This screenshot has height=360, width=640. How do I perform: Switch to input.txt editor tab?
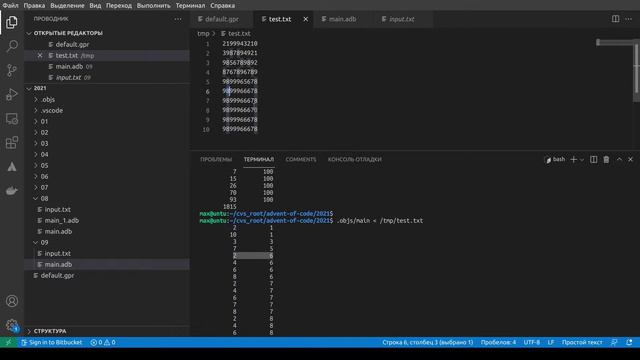coord(402,19)
